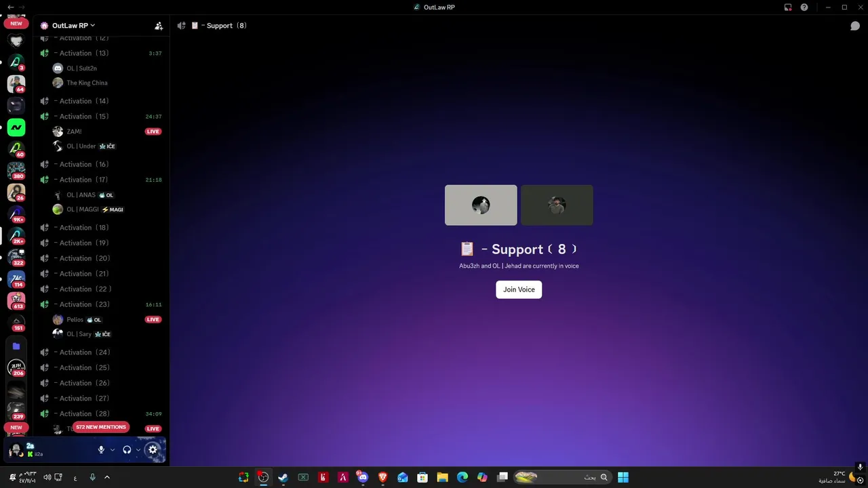Join the Activation (18) voice channel
868x488 pixels.
click(x=100, y=228)
